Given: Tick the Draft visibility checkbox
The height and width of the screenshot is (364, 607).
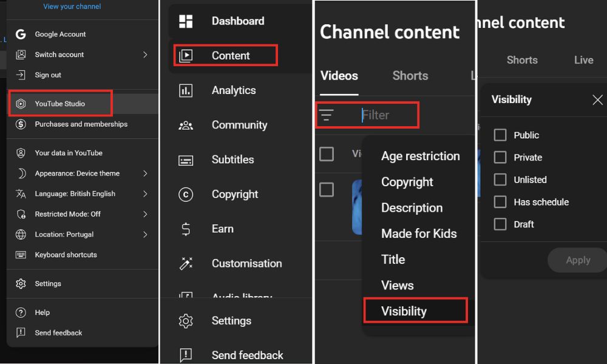Looking at the screenshot, I should (x=500, y=224).
